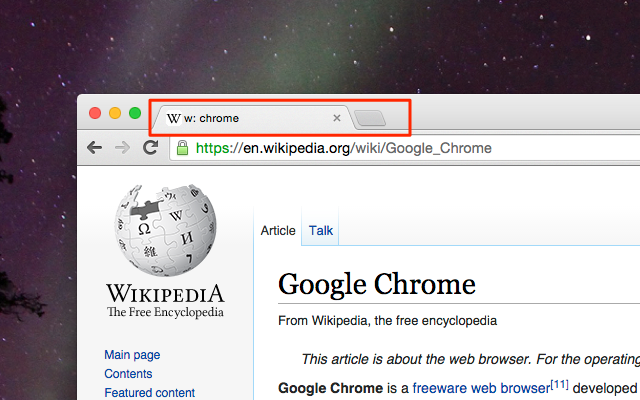The height and width of the screenshot is (400, 640).
Task: Click the yellow minimize window button
Action: [115, 113]
